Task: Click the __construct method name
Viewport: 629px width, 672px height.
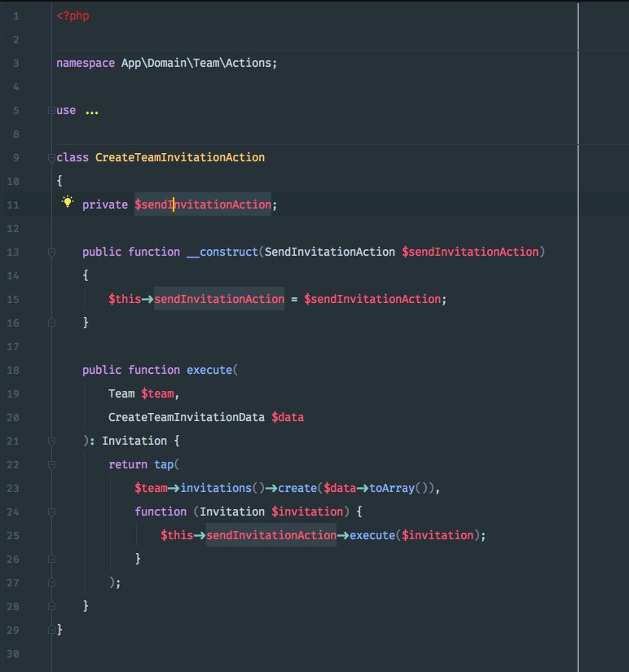Action: 222,252
